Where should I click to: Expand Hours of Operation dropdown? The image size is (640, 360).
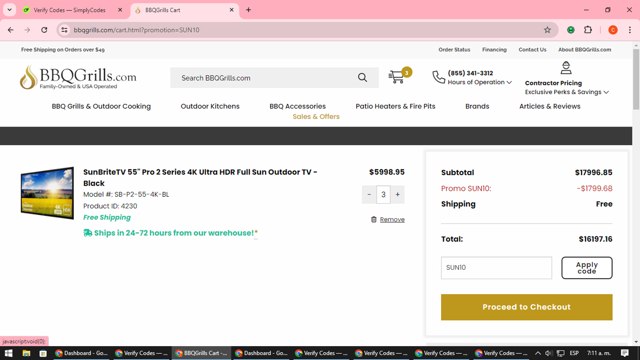click(x=480, y=82)
